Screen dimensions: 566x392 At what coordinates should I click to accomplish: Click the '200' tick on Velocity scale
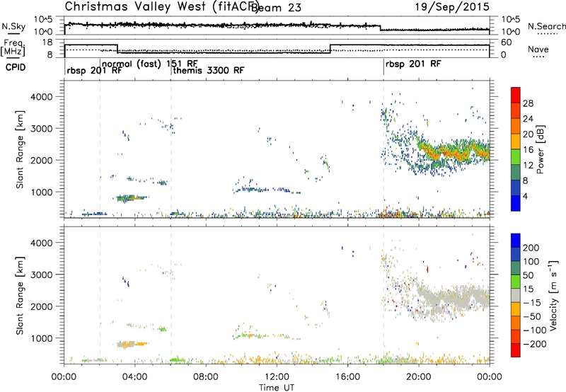(531, 248)
